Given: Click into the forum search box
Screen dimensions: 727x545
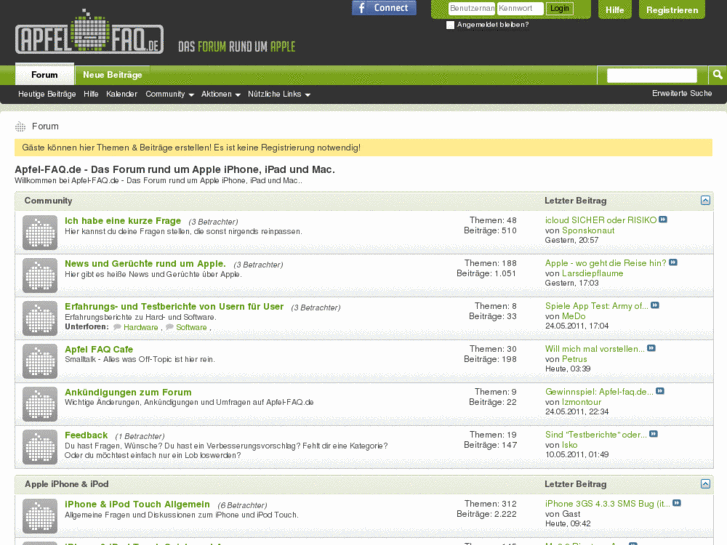Looking at the screenshot, I should click(x=651, y=75).
